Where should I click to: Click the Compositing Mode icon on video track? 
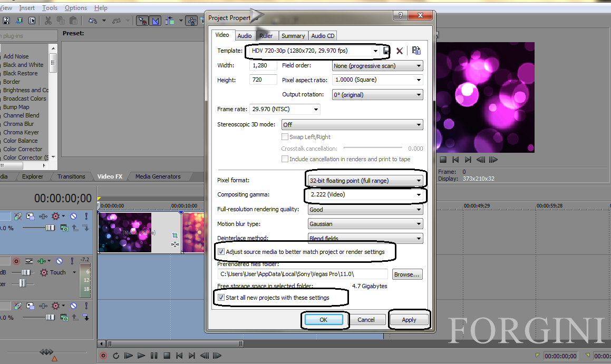coord(18,216)
